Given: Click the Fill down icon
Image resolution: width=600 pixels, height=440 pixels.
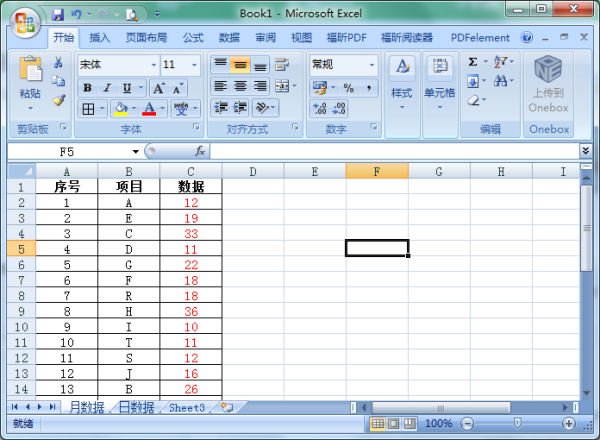Looking at the screenshot, I should click(473, 81).
